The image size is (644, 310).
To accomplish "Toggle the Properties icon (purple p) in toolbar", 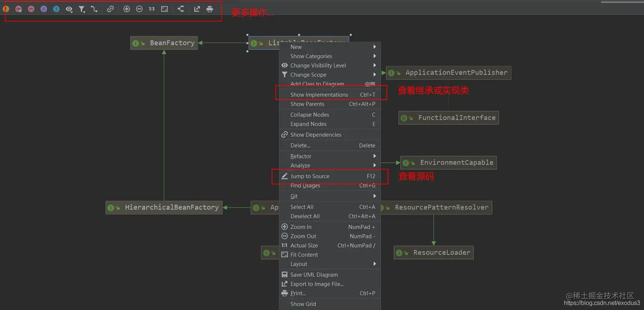I will 43,9.
